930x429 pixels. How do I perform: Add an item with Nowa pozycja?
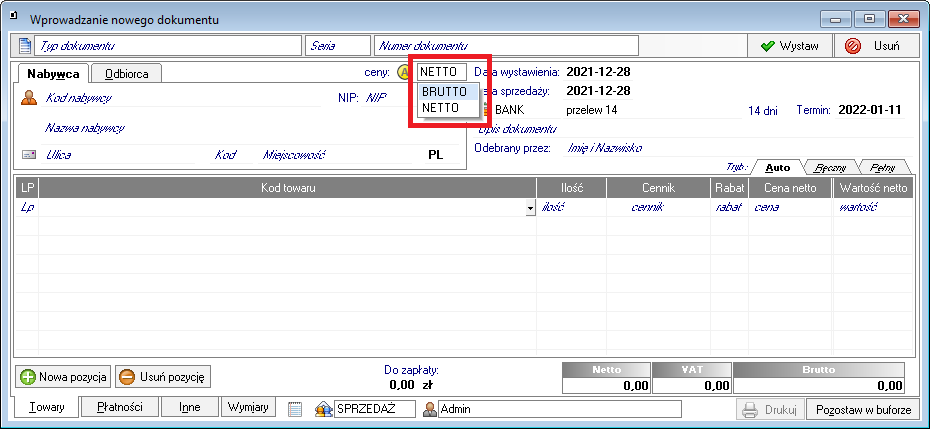(63, 377)
